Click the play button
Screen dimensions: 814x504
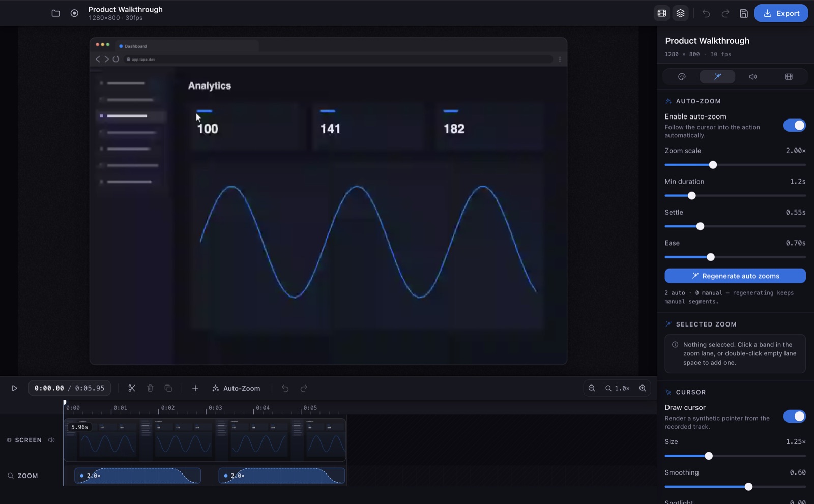tap(14, 388)
